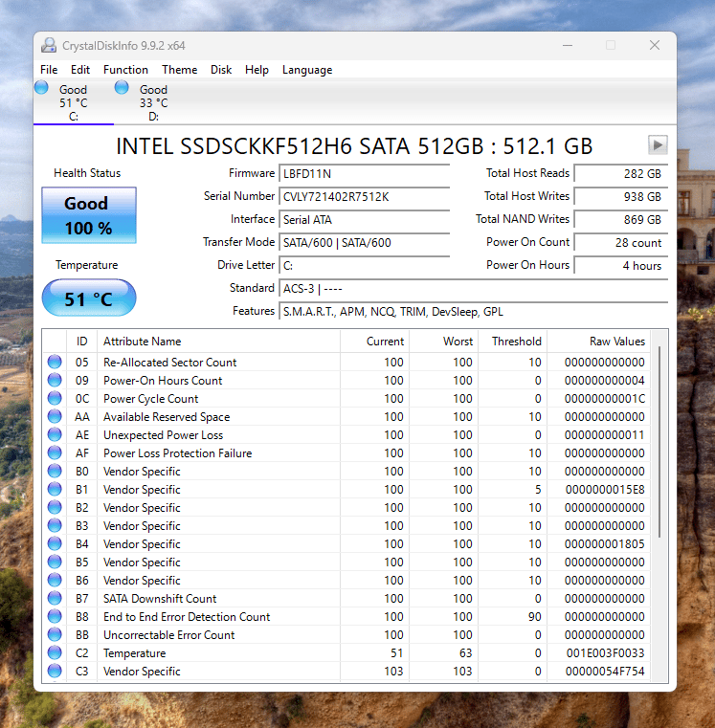Close the CrystalDiskInfo window

655,46
